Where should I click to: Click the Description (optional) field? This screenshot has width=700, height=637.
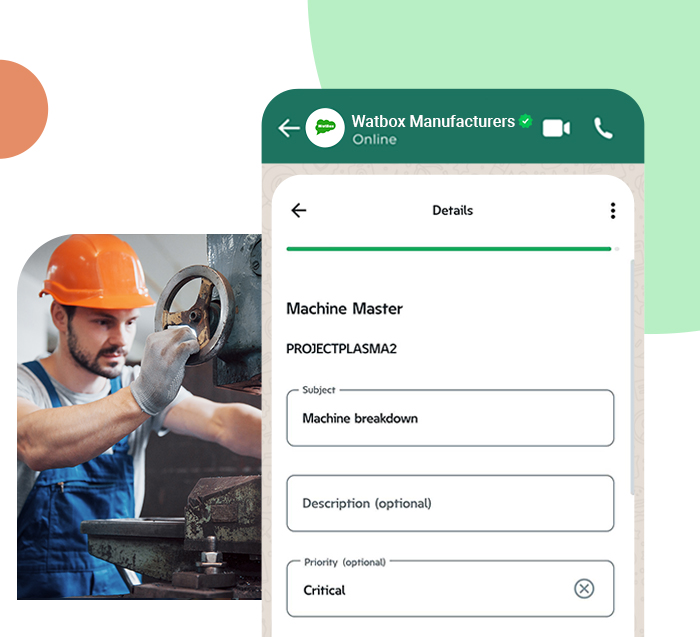[450, 503]
